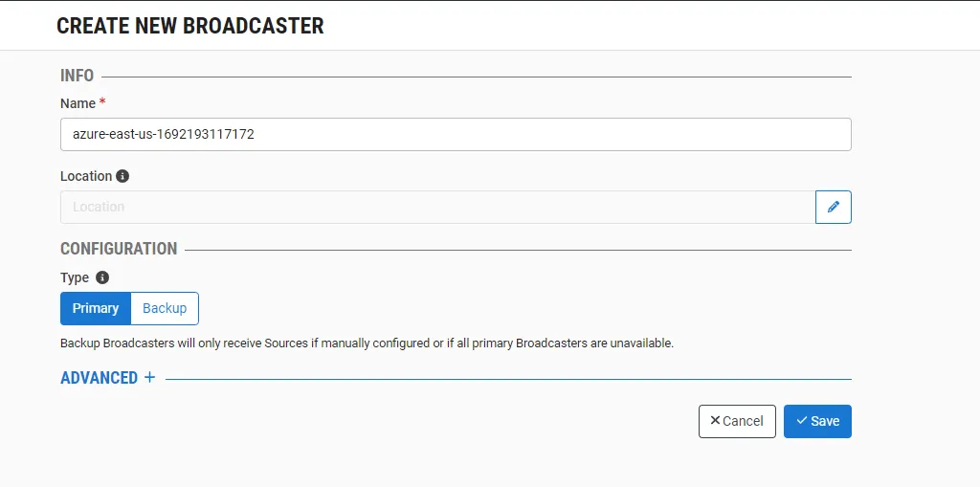This screenshot has height=487, width=980.
Task: Click into the Name input field
Action: (456, 134)
